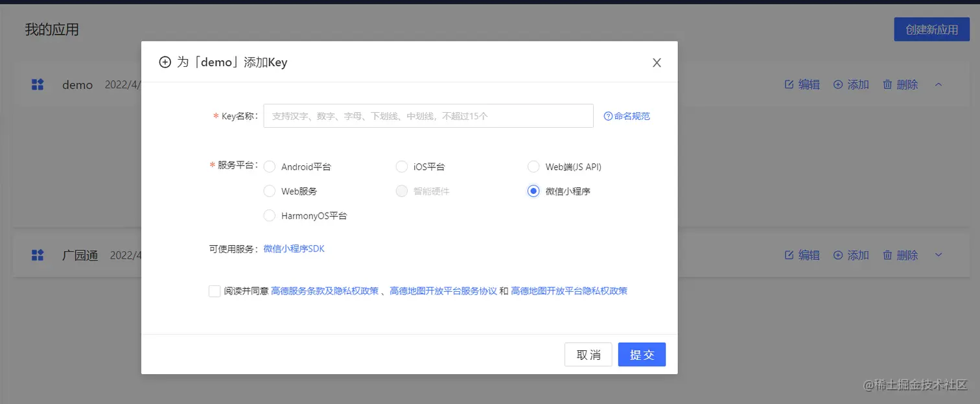
Task: Click the Key名称 input field
Action: click(428, 116)
